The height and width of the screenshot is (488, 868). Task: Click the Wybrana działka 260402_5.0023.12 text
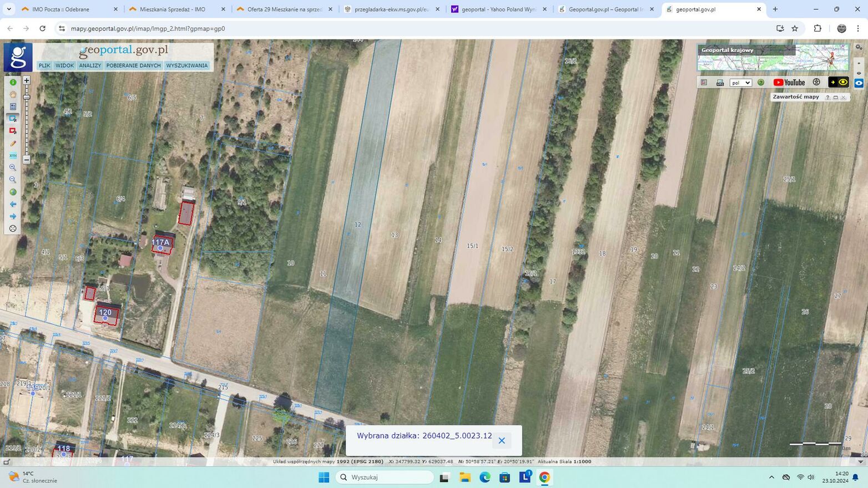424,436
